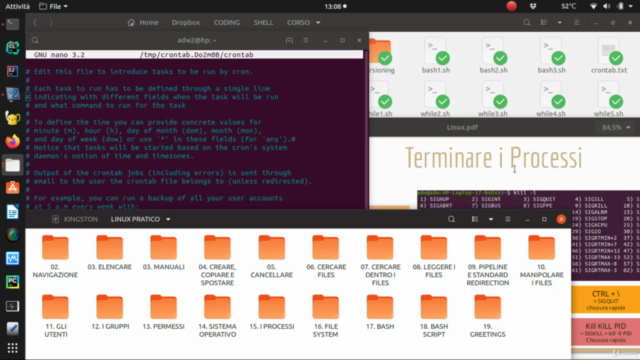Go to CODING in path bar
Image resolution: width=640 pixels, height=360 pixels.
227,22
